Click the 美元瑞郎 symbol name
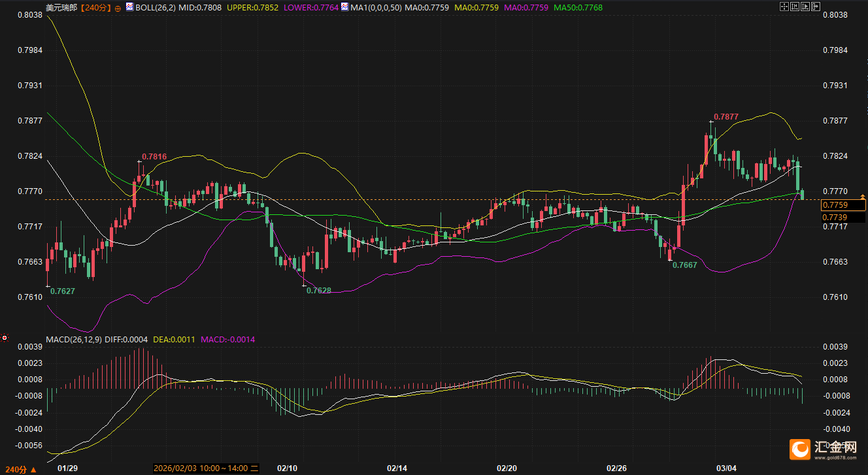868x475 pixels. click(x=62, y=8)
